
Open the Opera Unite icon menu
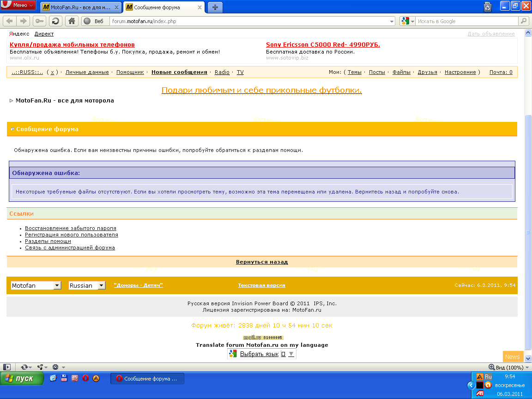[42, 367]
